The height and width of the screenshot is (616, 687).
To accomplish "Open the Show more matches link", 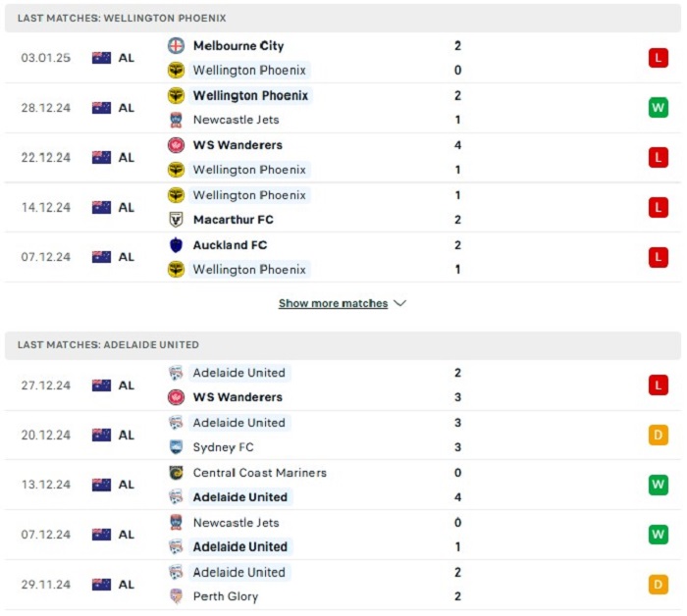I will pos(333,303).
